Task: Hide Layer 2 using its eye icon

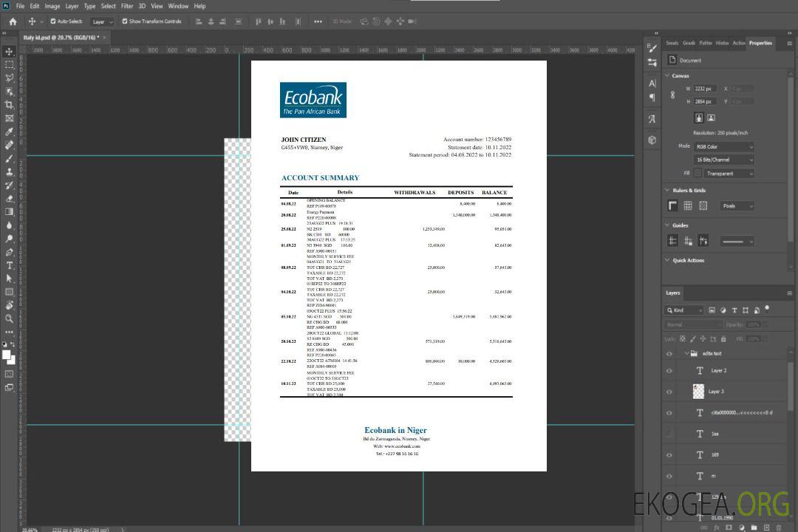Action: point(669,370)
